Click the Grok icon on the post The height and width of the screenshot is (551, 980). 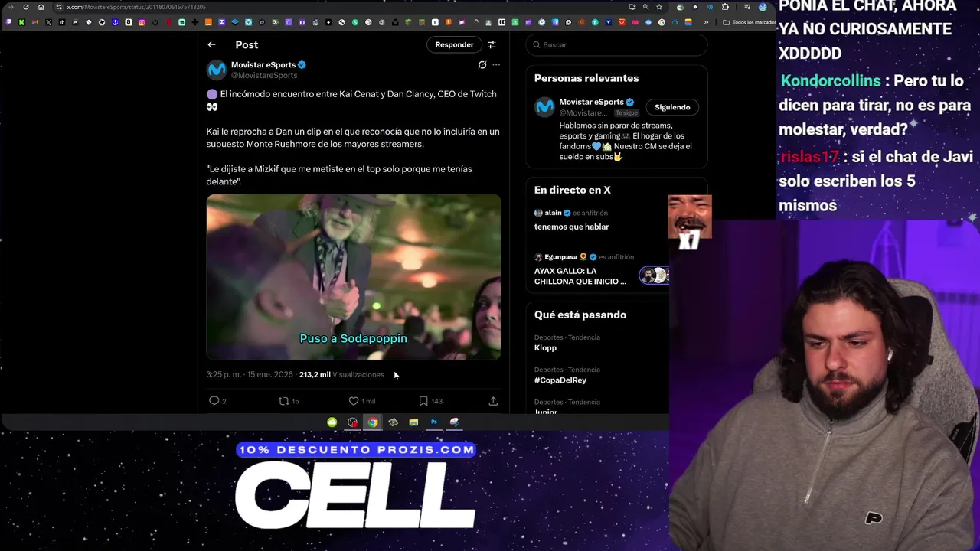click(482, 65)
